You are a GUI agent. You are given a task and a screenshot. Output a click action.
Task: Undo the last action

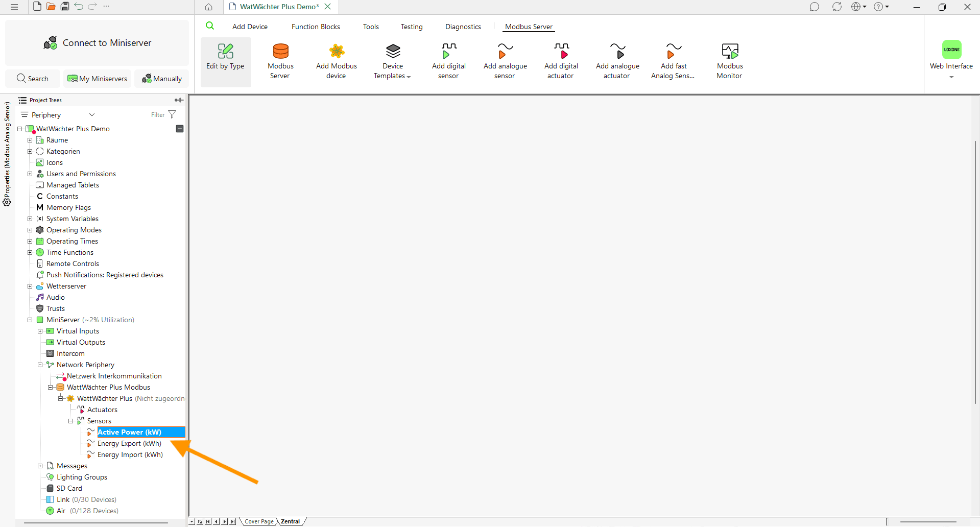tap(79, 7)
